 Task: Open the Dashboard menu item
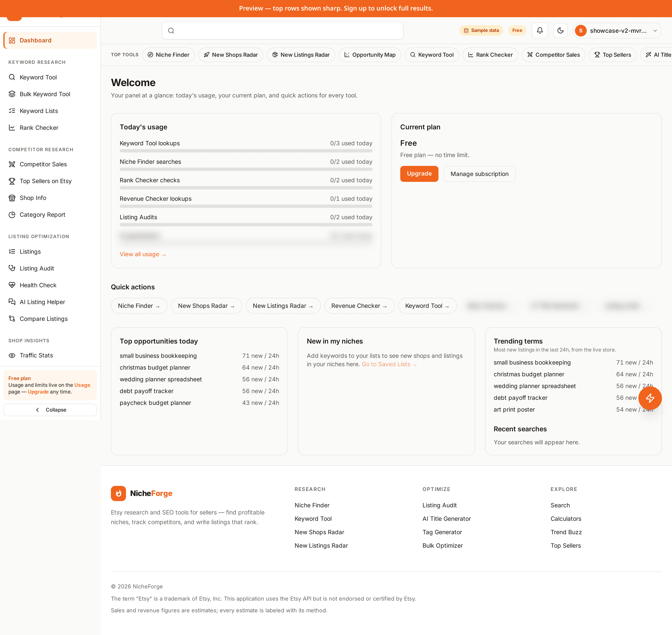coord(50,40)
